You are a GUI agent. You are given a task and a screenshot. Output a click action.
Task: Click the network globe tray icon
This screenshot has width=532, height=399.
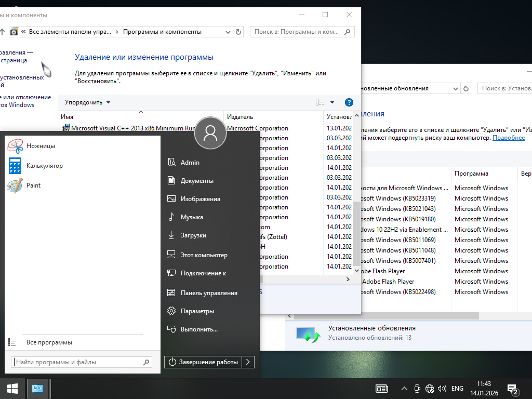430,389
